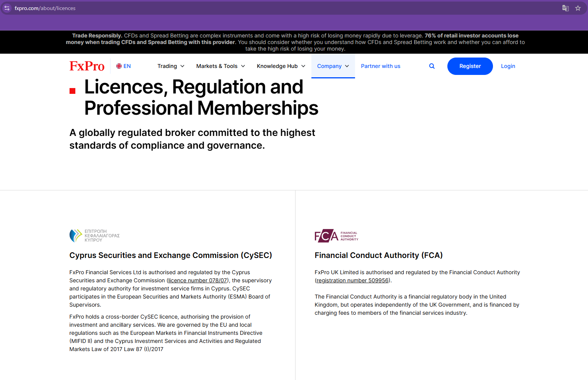Screen dimensions: 588x380
Task: Click the UK flag language icon
Action: (119, 66)
